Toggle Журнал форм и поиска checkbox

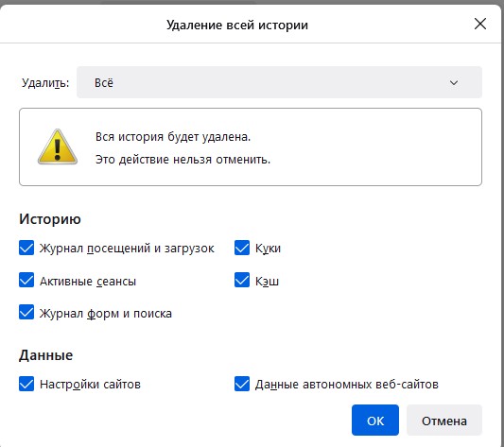coord(26,313)
